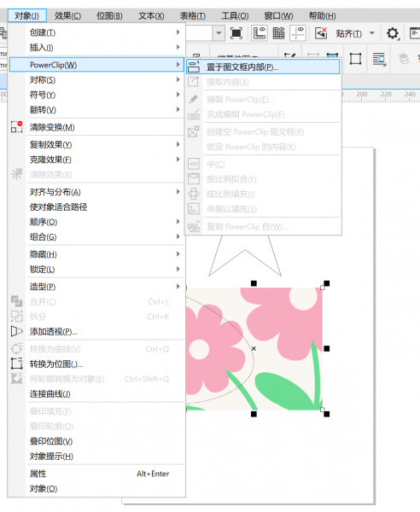Click the 按比例拟合(F) entry

tap(263, 179)
